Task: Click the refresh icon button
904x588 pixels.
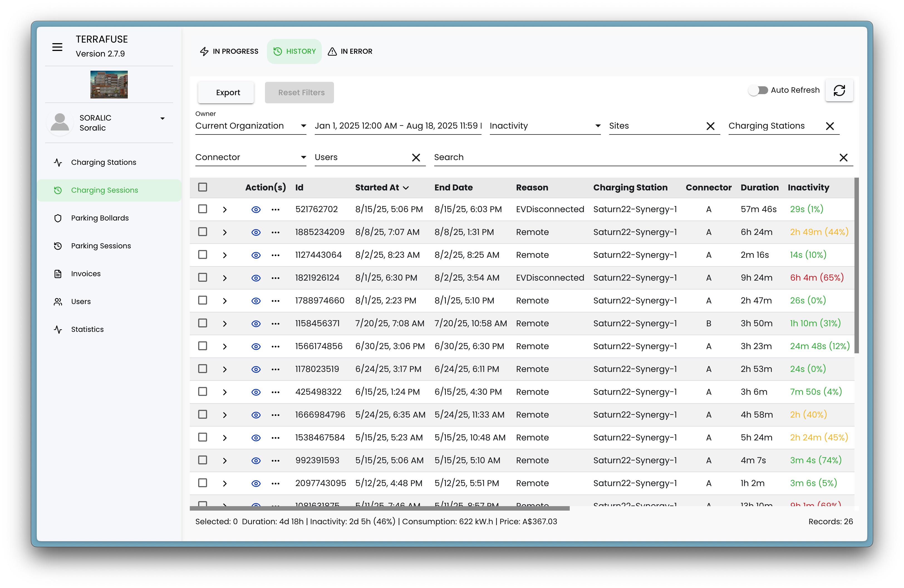Action: (839, 90)
